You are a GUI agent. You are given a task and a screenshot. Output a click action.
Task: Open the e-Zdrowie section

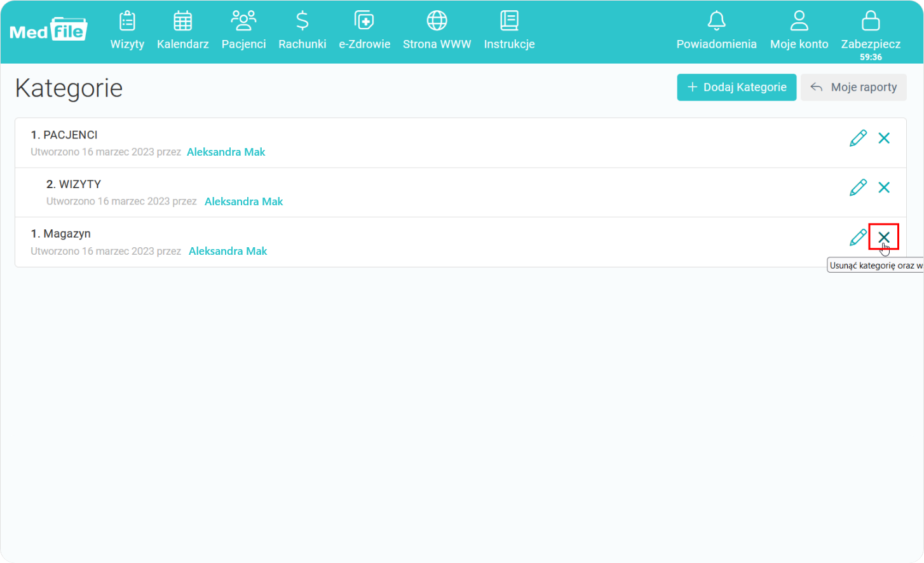coord(365,31)
